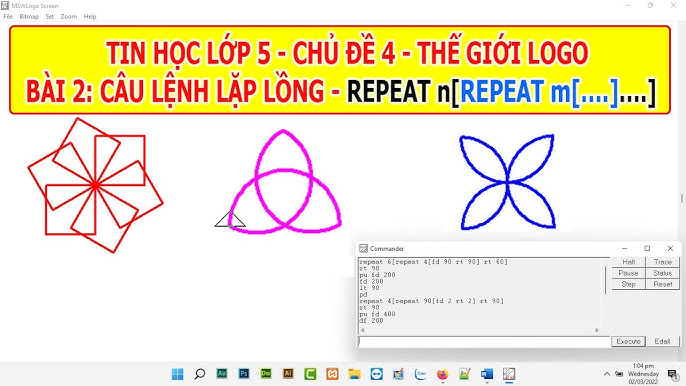Select history line 'df 200'
Screen dimensions: 686x386
371,321
